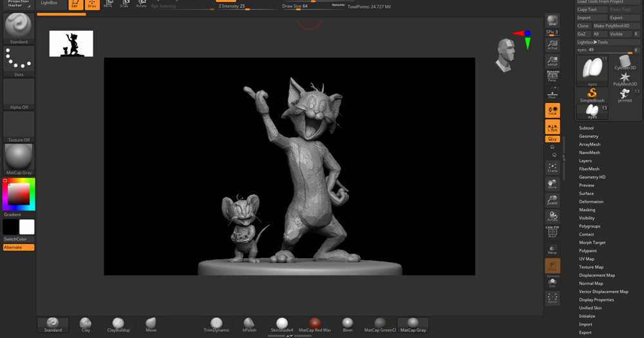
Task: Click the Alpha Off slot
Action: tap(19, 94)
